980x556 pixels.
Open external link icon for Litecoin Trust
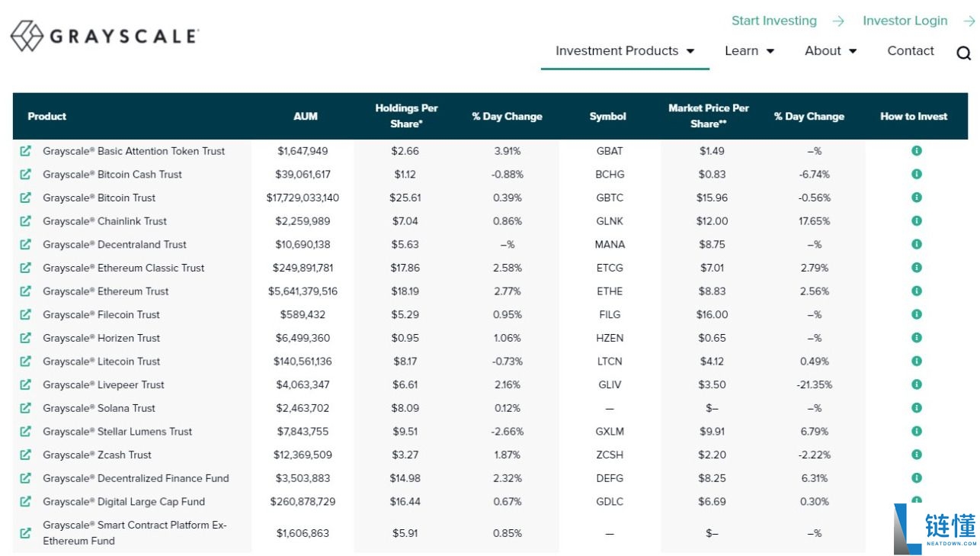(x=26, y=362)
